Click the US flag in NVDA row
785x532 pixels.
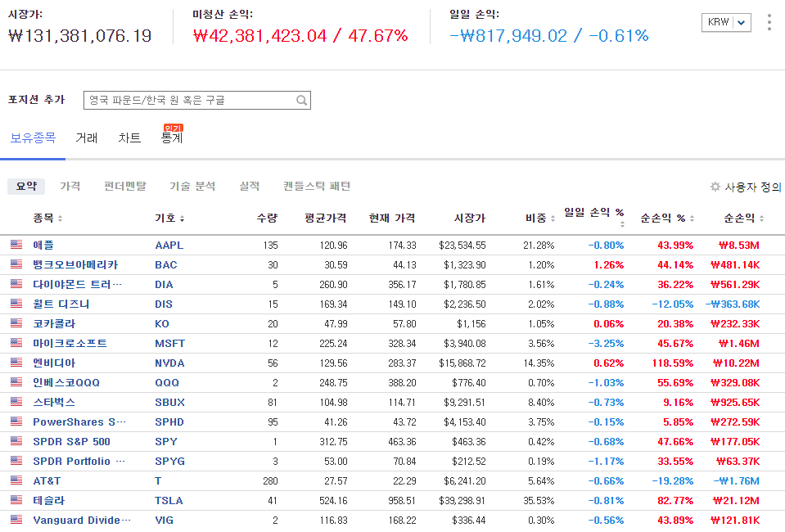[x=16, y=362]
